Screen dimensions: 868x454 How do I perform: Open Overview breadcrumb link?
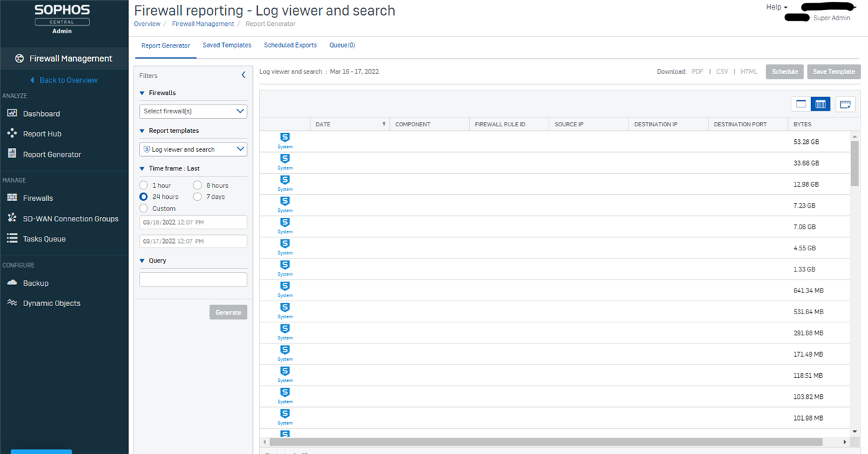[x=147, y=24]
